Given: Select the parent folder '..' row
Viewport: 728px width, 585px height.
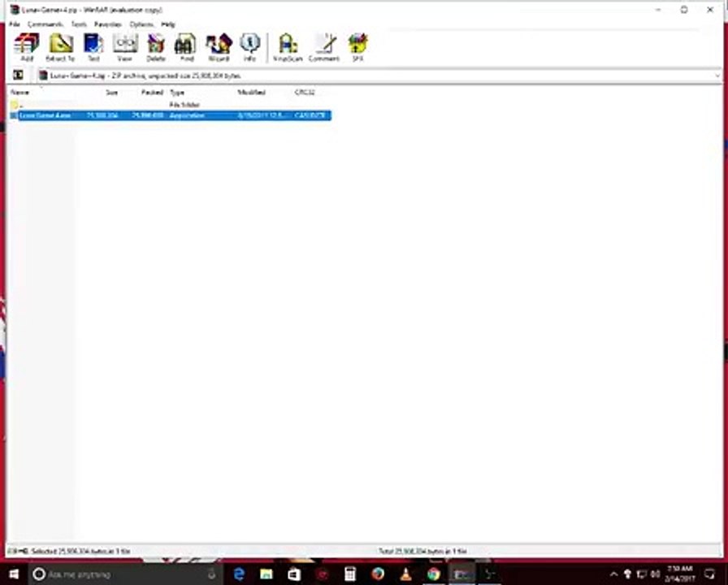Looking at the screenshot, I should tap(171, 105).
